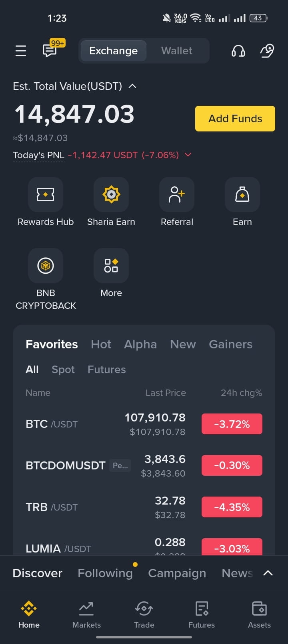
Task: Open the hamburger side menu
Action: click(21, 51)
